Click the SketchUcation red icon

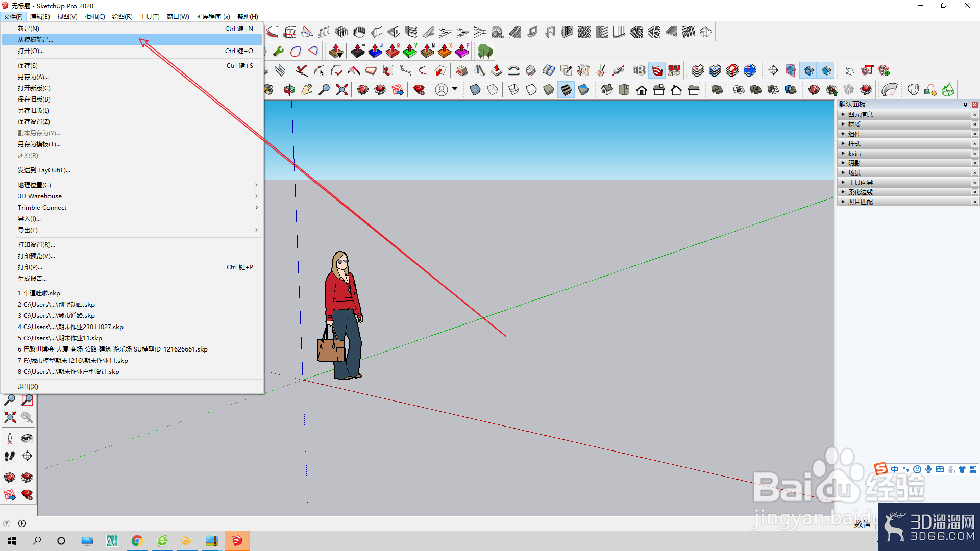[x=657, y=71]
